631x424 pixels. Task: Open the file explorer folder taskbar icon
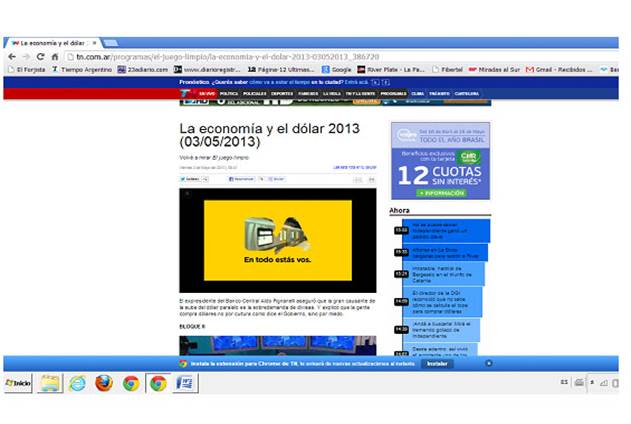(x=49, y=383)
